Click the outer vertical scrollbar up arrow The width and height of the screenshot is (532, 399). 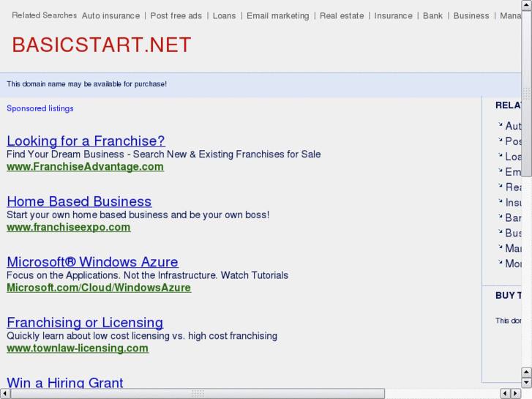527,5
